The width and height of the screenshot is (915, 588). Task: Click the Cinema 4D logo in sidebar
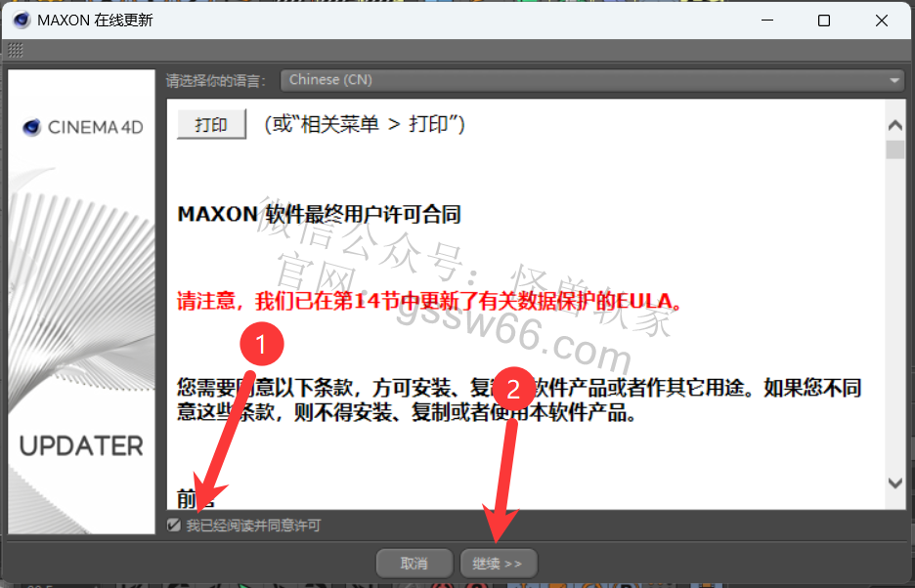click(82, 127)
